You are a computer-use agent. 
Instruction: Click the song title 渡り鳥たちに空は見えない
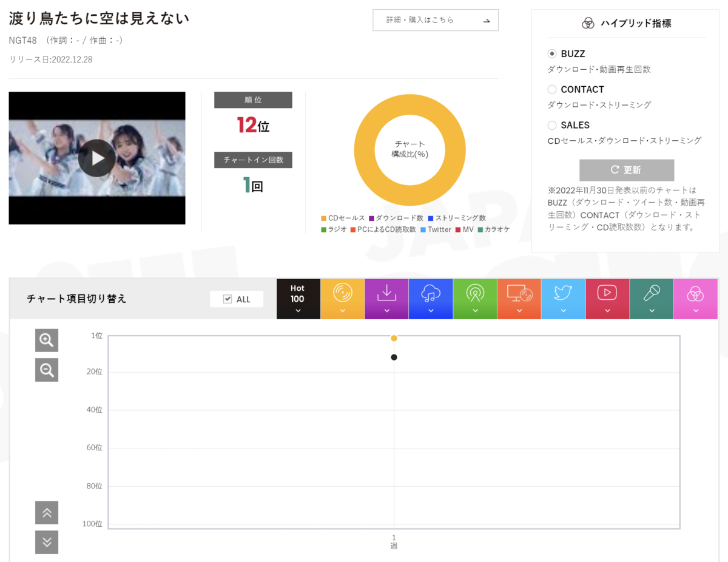pyautogui.click(x=99, y=18)
